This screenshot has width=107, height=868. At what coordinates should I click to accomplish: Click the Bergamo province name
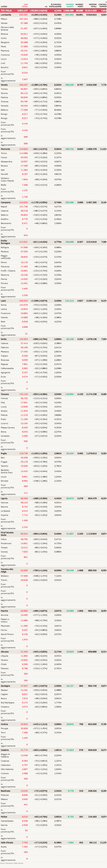click(5, 42)
